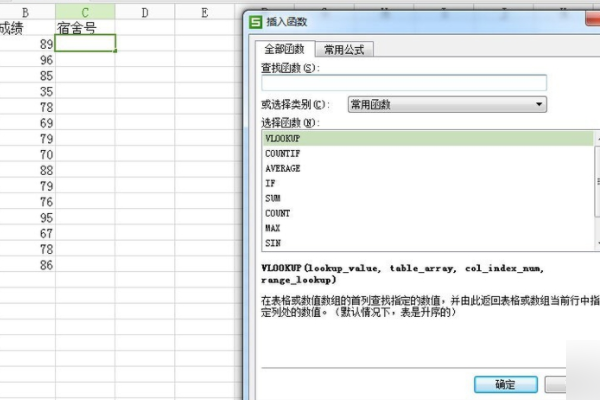
Task: Select SIN in the function list
Action: tap(428, 243)
